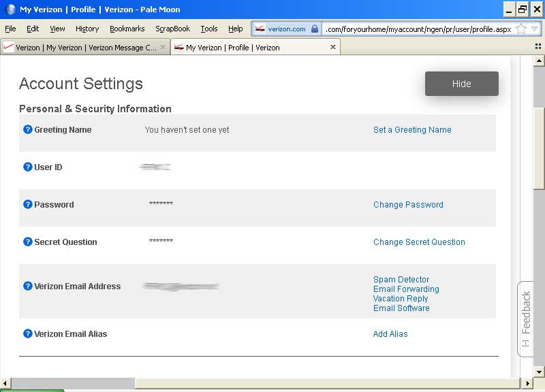Click the masked Password asterisks value
This screenshot has height=392, width=545.
(161, 203)
